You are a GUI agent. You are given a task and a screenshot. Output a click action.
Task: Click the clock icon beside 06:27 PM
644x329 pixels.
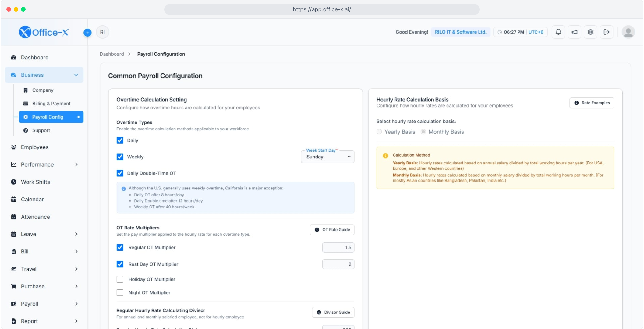(500, 32)
